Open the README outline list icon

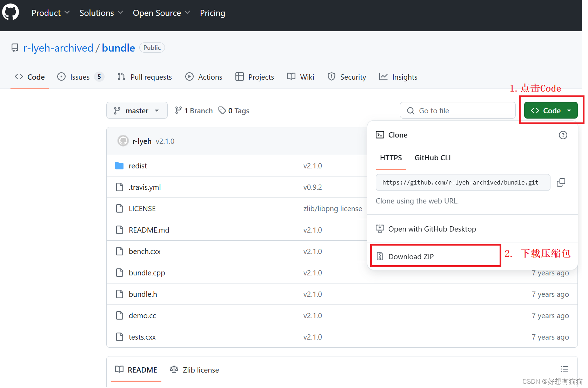click(564, 369)
